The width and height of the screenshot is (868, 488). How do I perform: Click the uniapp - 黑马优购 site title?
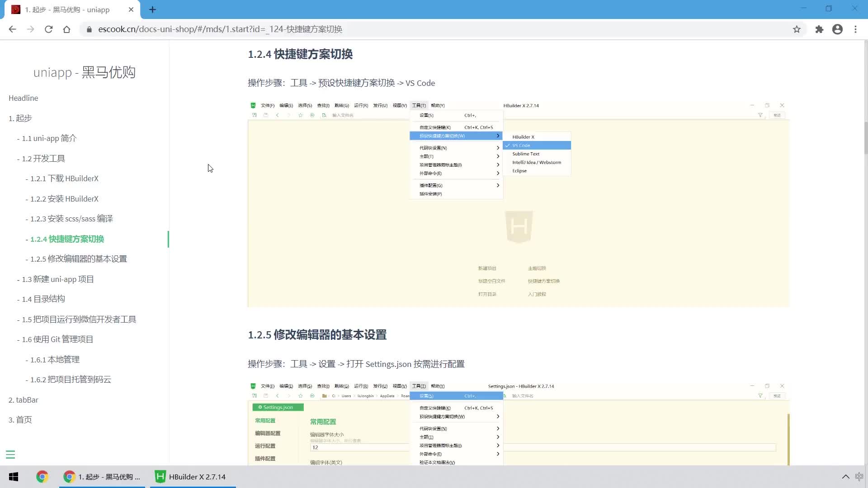coord(85,72)
